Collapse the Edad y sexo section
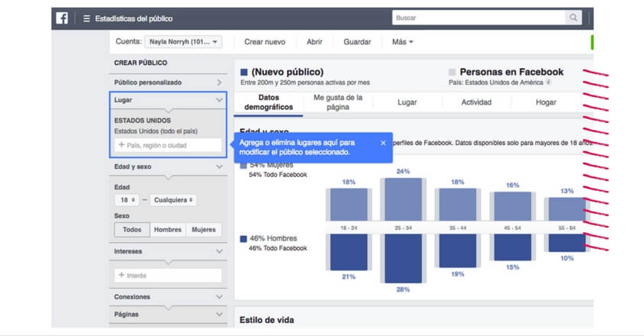This screenshot has width=644, height=336. pyautogui.click(x=168, y=166)
